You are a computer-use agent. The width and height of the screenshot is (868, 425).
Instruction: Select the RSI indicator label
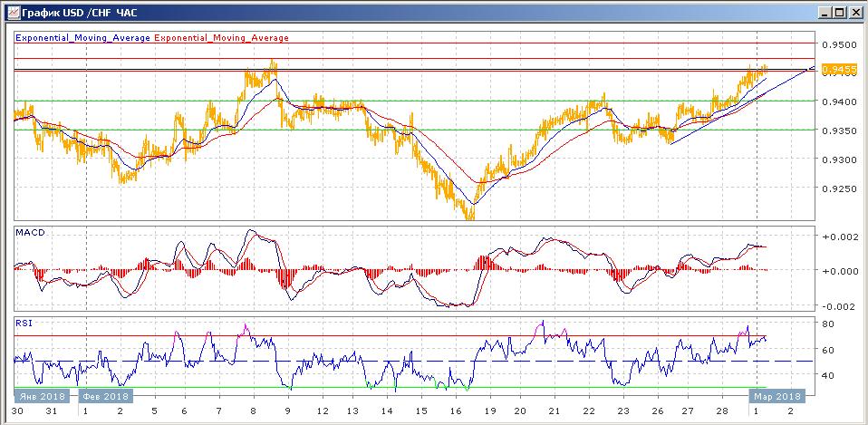(x=23, y=321)
